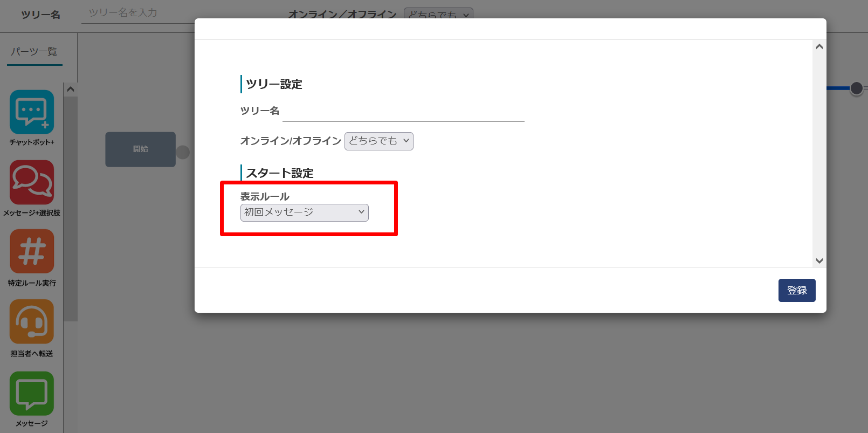Click the parts list scroll-up arrow
868x433 pixels.
click(x=70, y=90)
